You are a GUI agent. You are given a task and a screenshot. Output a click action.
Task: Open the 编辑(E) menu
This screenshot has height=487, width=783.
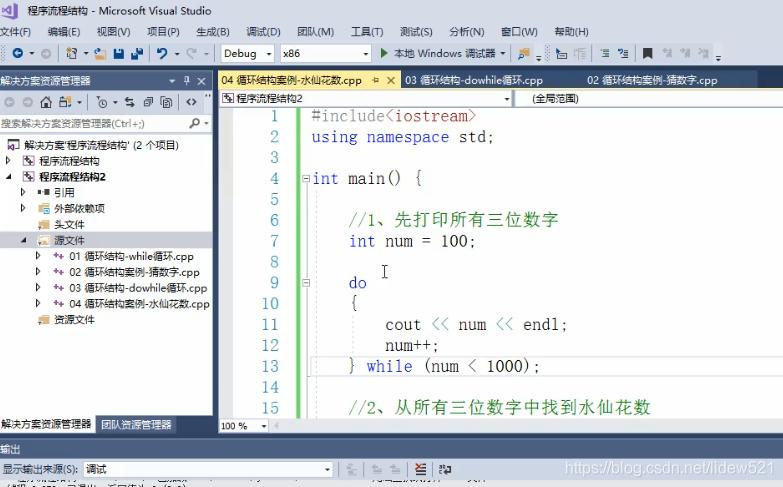64,31
